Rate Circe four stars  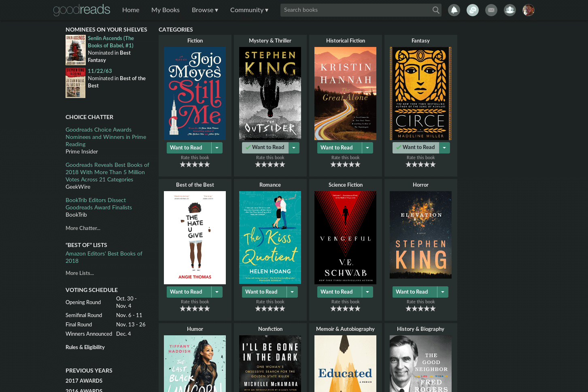coord(427,164)
